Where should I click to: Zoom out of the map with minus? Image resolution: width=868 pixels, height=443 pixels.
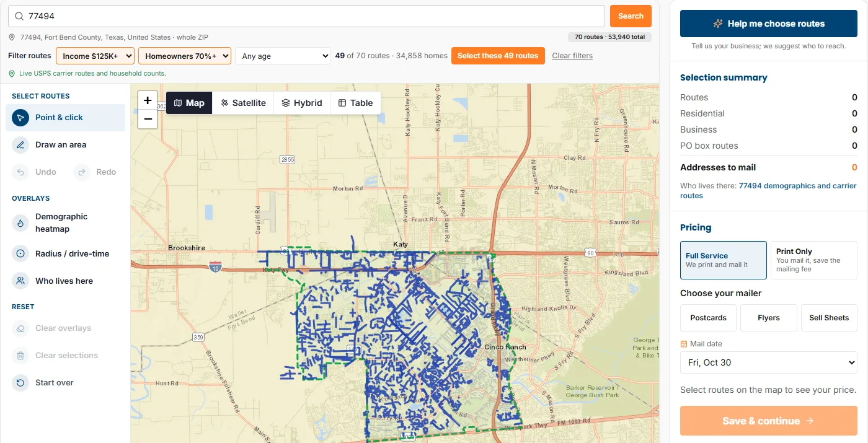(x=148, y=119)
